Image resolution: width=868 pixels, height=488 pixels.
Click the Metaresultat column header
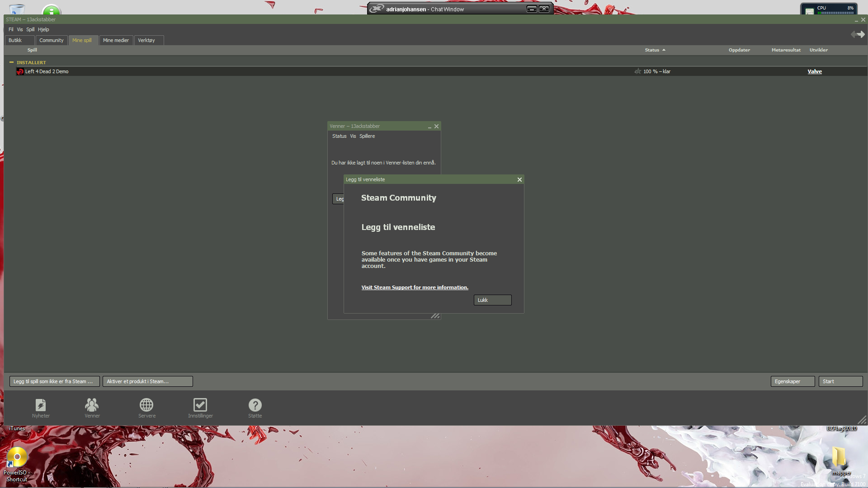point(786,50)
